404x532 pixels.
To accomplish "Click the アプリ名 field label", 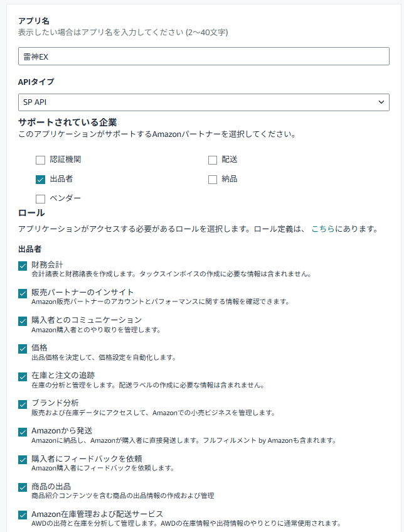I will tap(34, 21).
